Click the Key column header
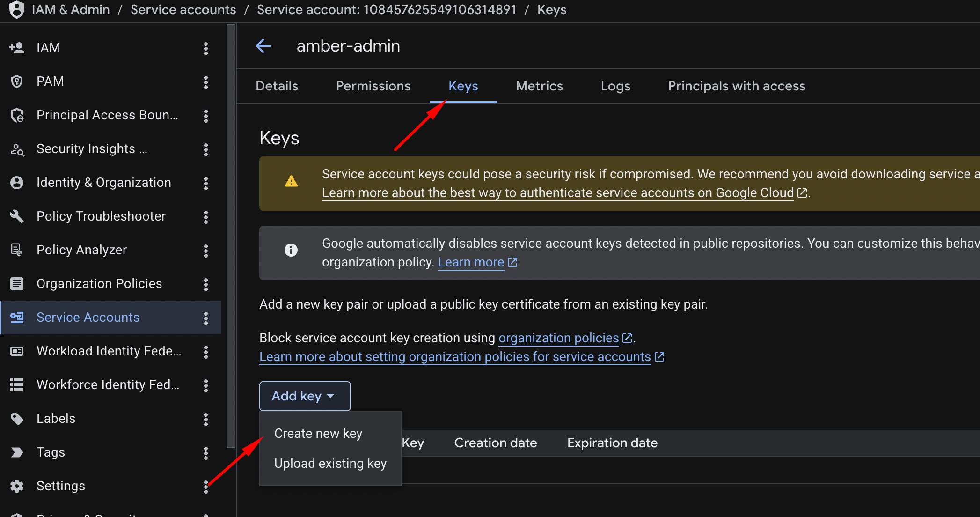 point(413,443)
